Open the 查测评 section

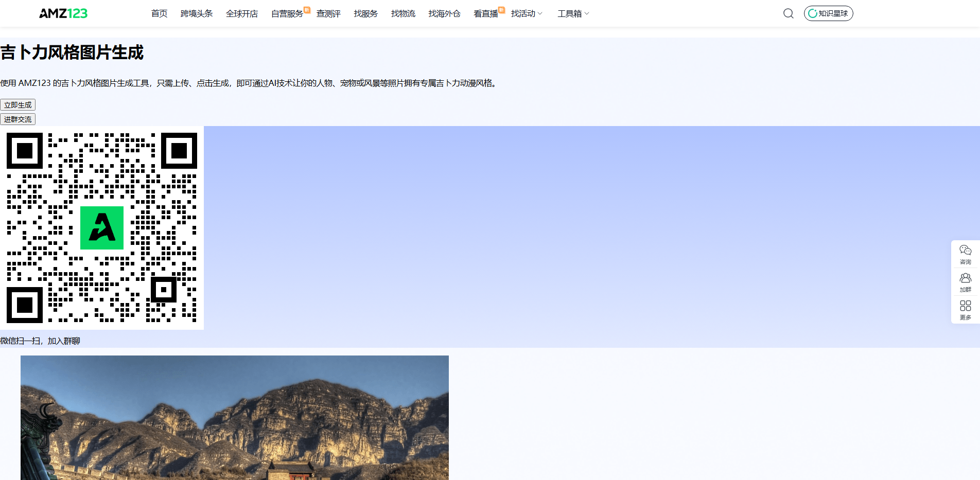[x=328, y=14]
